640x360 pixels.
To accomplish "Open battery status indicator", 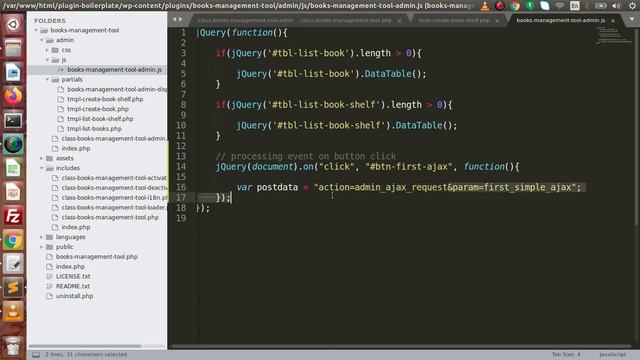I will 600,6.
